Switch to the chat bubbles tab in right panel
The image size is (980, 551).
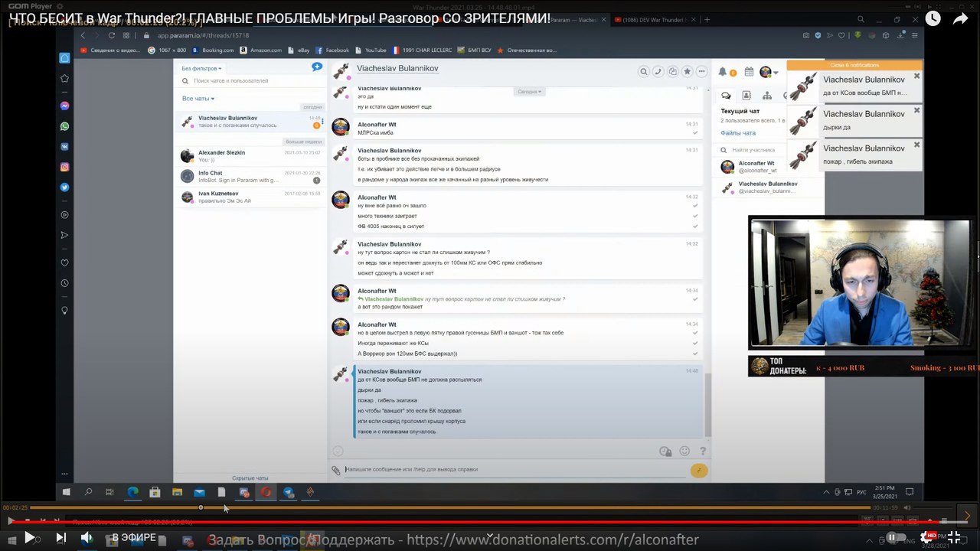[x=726, y=96]
